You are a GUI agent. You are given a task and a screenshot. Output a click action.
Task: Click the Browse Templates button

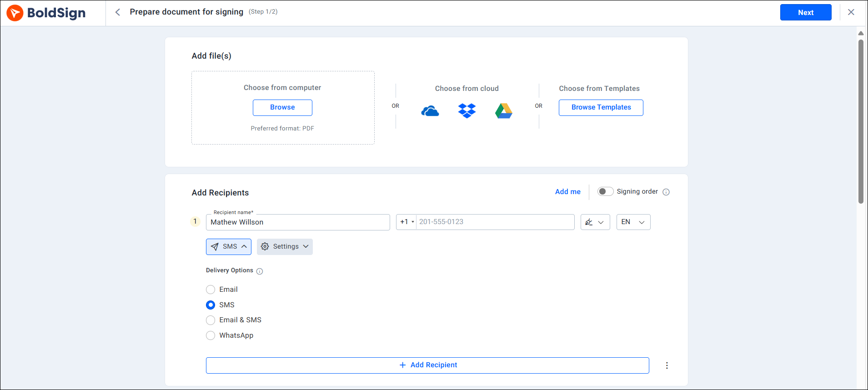601,108
